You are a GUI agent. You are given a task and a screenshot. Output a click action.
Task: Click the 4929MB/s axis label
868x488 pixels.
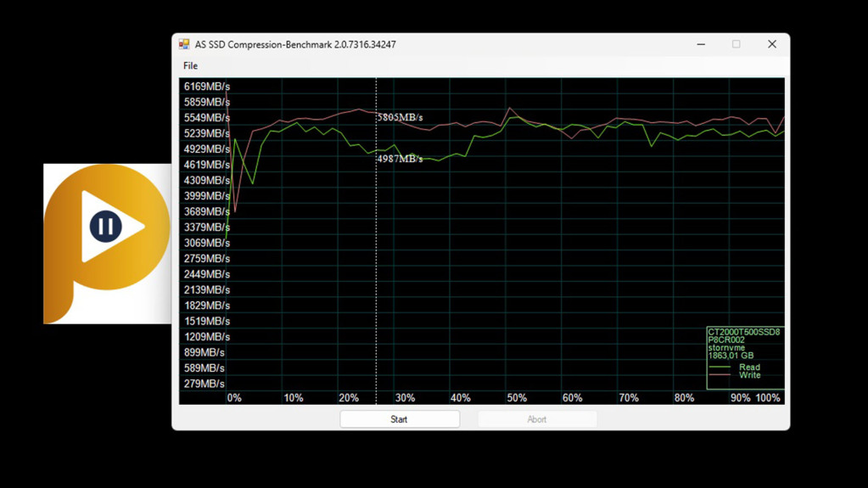tap(206, 149)
